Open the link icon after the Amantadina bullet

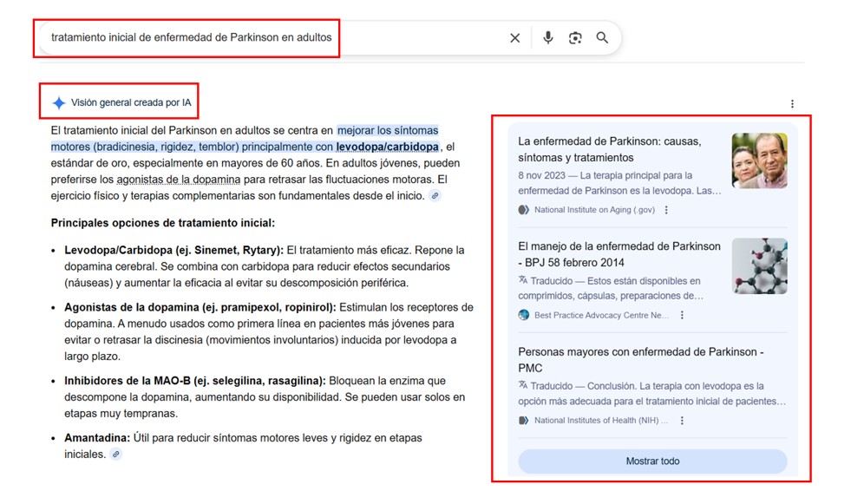[116, 455]
